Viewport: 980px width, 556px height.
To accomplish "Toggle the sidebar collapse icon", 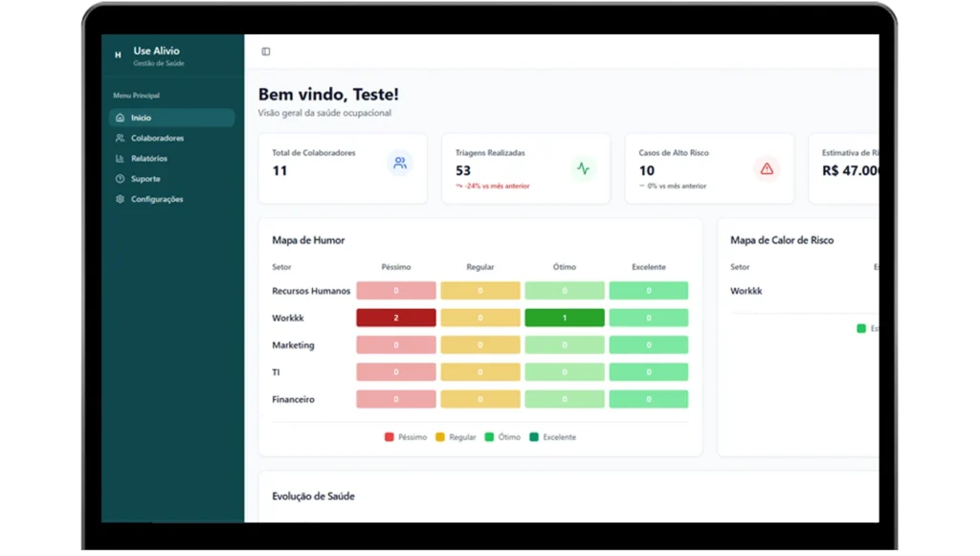I will [266, 52].
